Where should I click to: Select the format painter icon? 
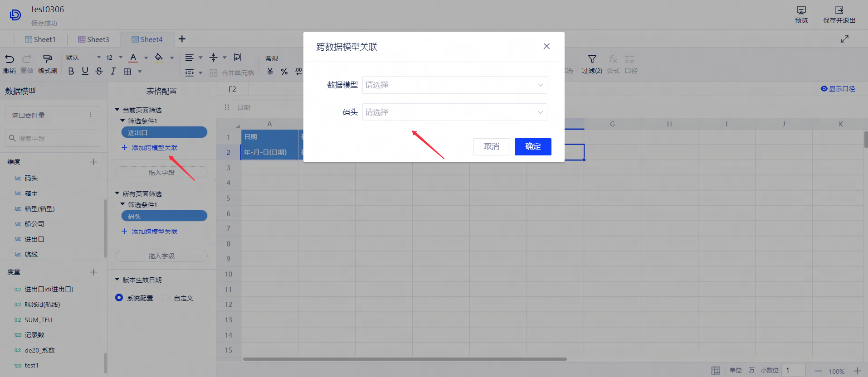pyautogui.click(x=47, y=59)
